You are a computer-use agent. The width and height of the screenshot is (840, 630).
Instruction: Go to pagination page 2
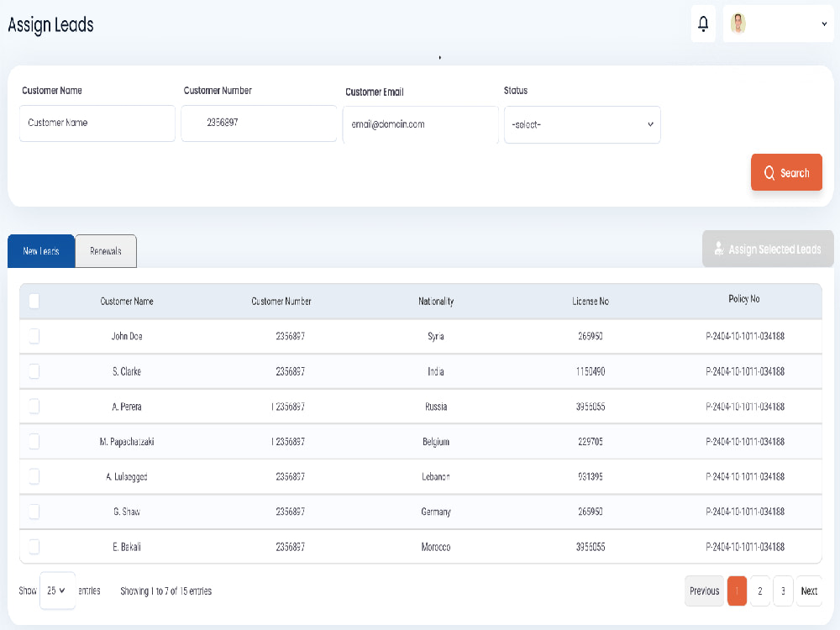point(759,591)
